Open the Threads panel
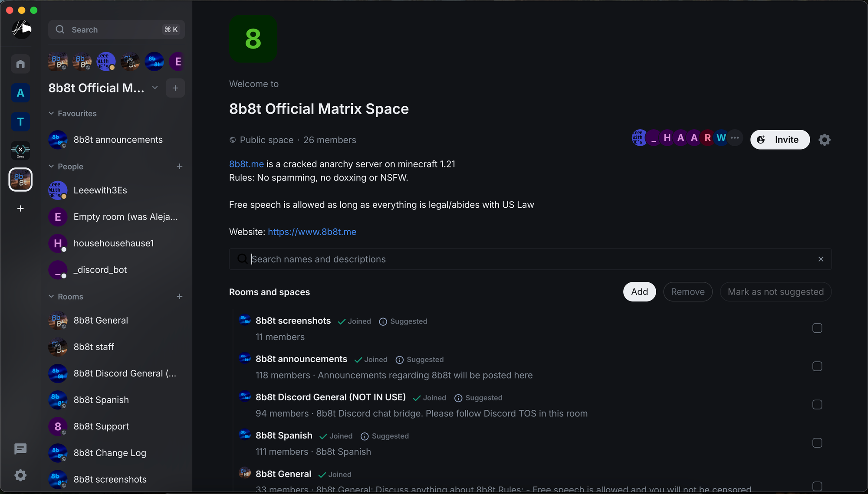The height and width of the screenshot is (494, 868). [20, 449]
